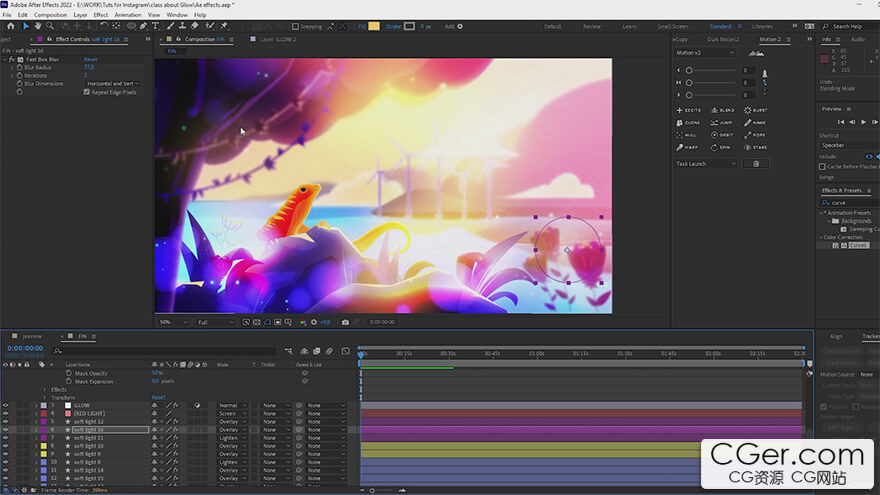Open the Composition menu
Screen dimensions: 880x495
point(51,15)
